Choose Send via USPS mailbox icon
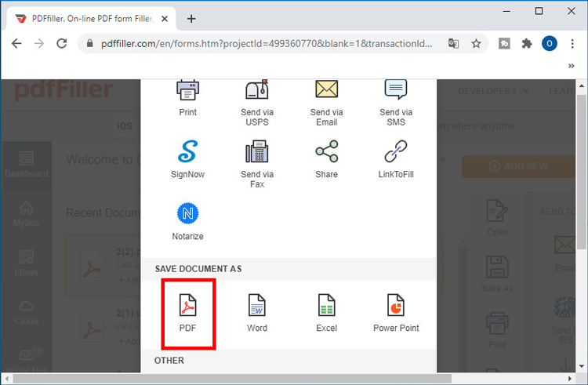Screen dimensions: 588x385 [x=256, y=91]
